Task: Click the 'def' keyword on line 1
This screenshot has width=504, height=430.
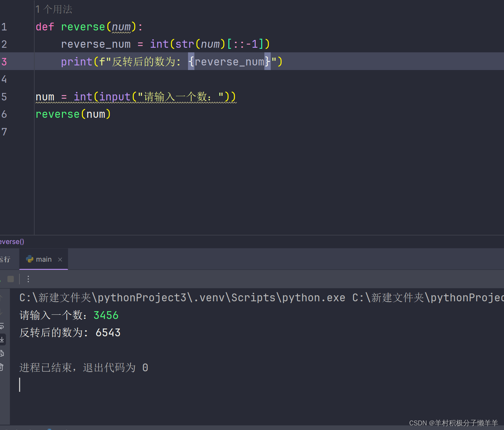Action: [45, 27]
